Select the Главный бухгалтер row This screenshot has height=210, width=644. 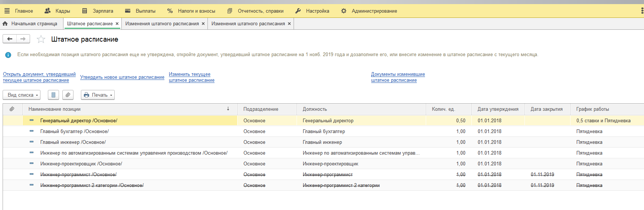[74, 132]
